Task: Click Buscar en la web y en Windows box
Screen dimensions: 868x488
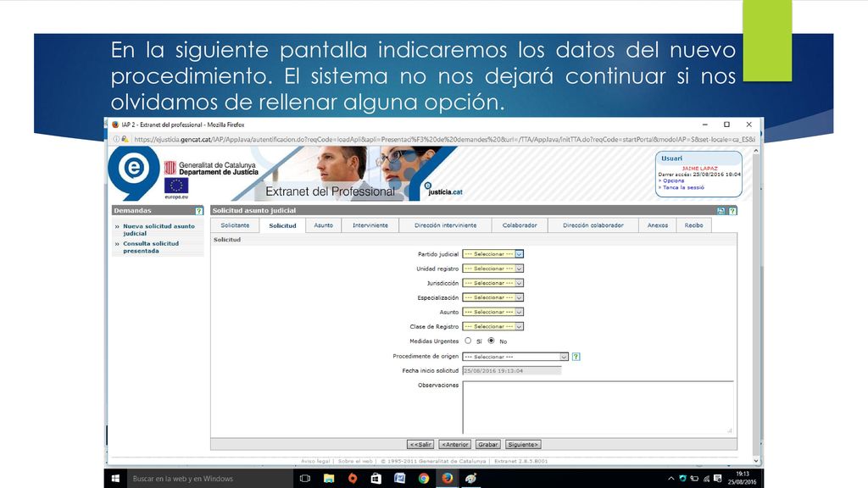Action: [x=210, y=479]
